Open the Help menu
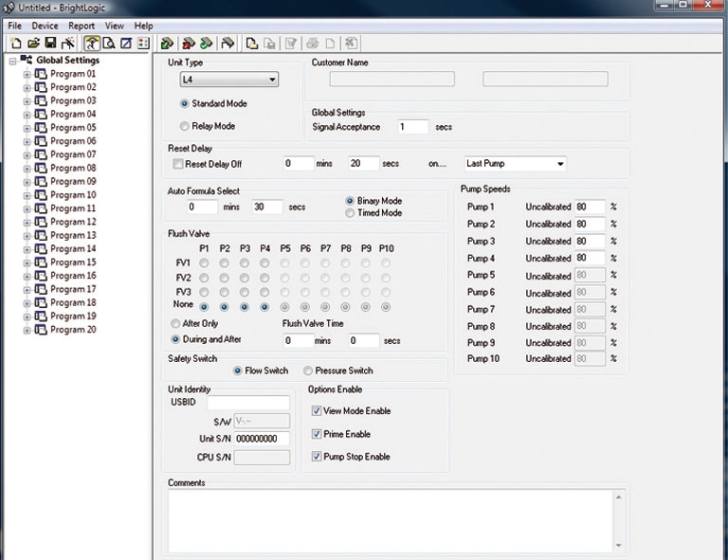The image size is (728, 560). point(143,26)
